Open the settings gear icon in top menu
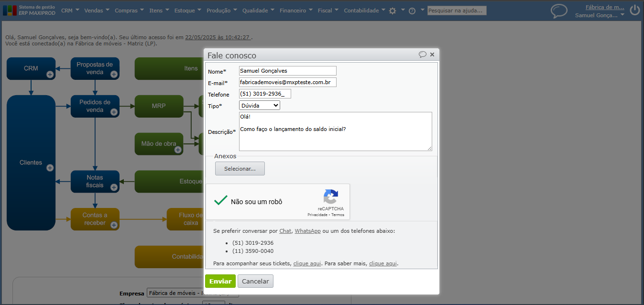The width and height of the screenshot is (644, 305). pos(393,11)
